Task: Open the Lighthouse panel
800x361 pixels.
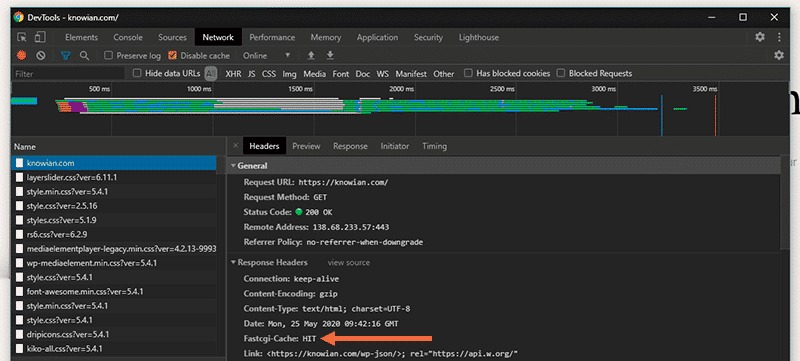Action: click(479, 37)
